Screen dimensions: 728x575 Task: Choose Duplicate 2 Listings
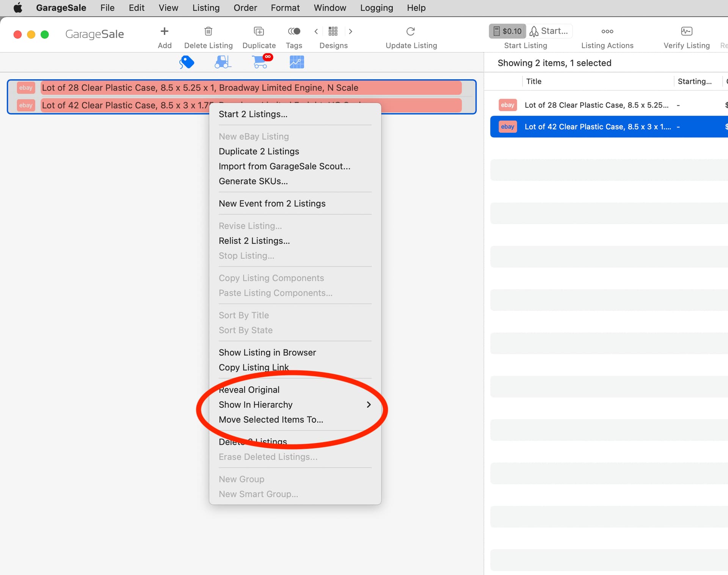[x=295, y=151]
